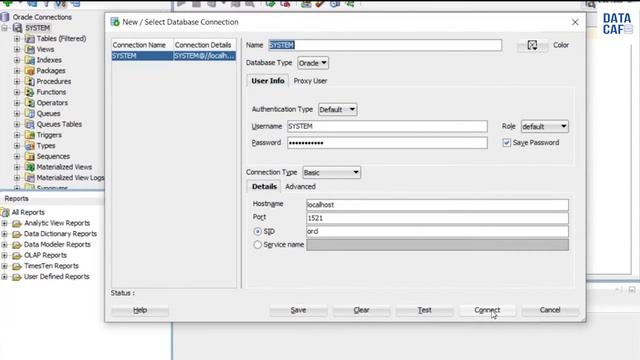Open the Authentication Type dropdown
640x360 pixels.
pyautogui.click(x=338, y=109)
